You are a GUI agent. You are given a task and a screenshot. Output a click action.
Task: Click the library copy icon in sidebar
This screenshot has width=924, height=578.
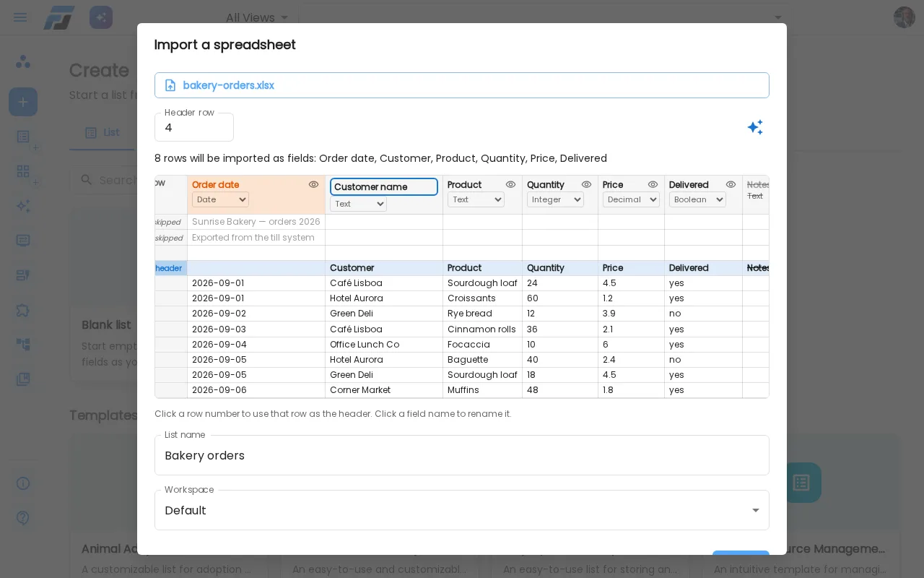pyautogui.click(x=23, y=379)
